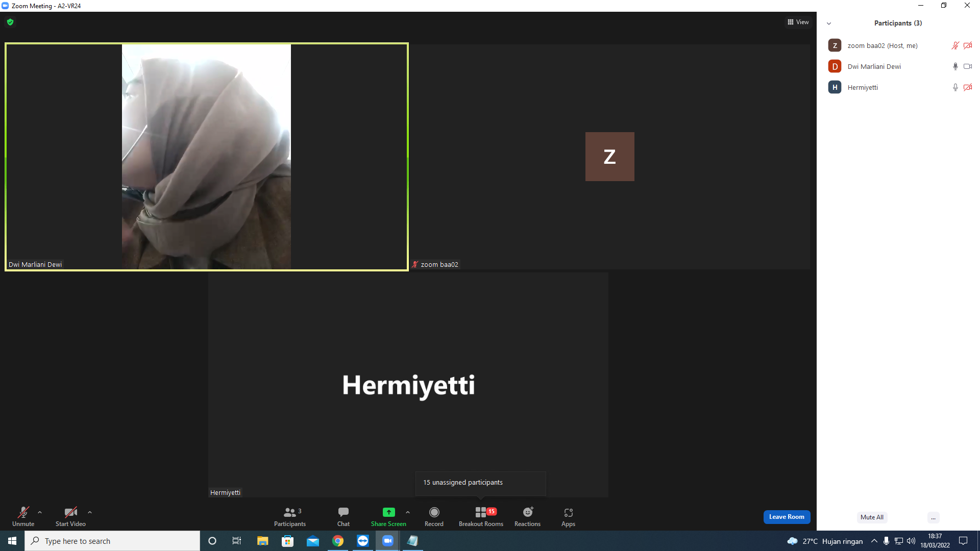
Task: Open Cortana from the taskbar
Action: coord(212,541)
